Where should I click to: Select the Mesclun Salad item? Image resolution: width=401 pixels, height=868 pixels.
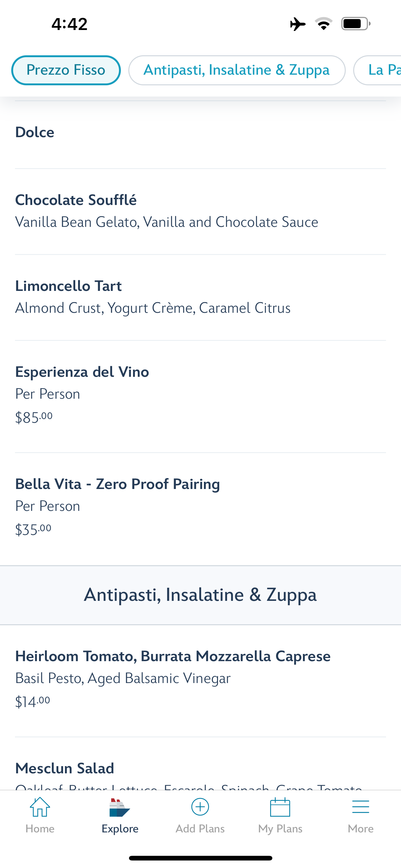[x=65, y=769]
